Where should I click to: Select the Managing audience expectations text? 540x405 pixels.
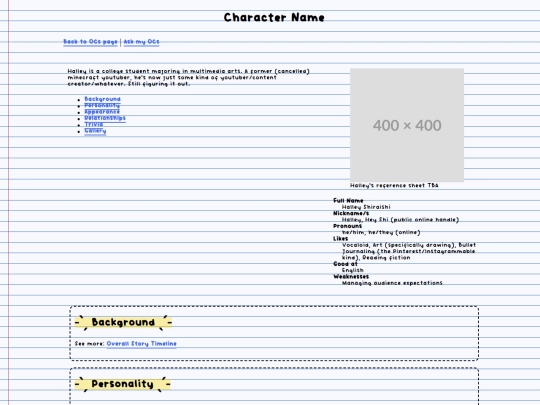click(x=392, y=283)
